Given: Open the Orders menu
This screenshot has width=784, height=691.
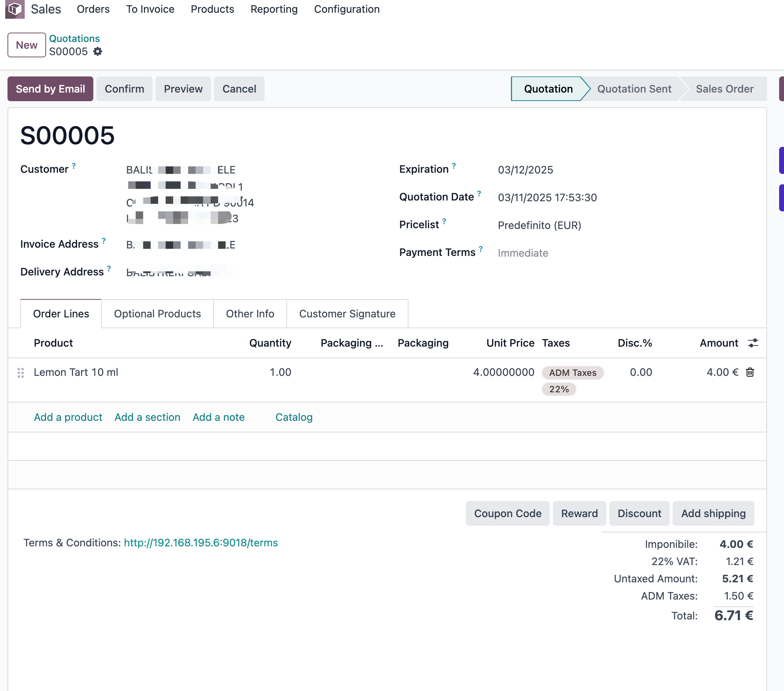Looking at the screenshot, I should coord(93,9).
